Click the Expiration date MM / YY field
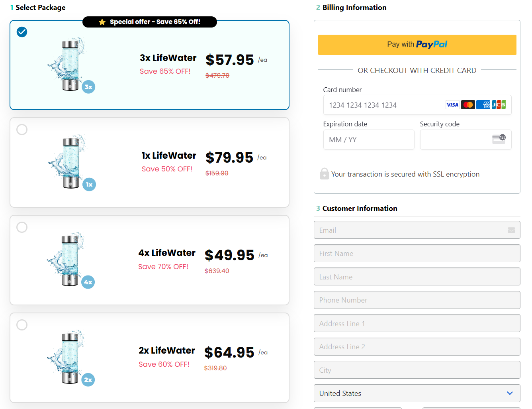 (x=369, y=140)
